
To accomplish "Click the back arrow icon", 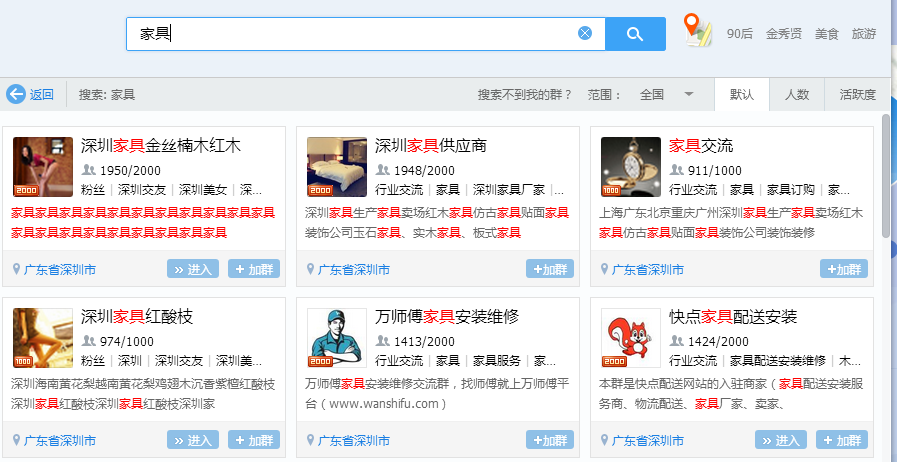I will [16, 94].
